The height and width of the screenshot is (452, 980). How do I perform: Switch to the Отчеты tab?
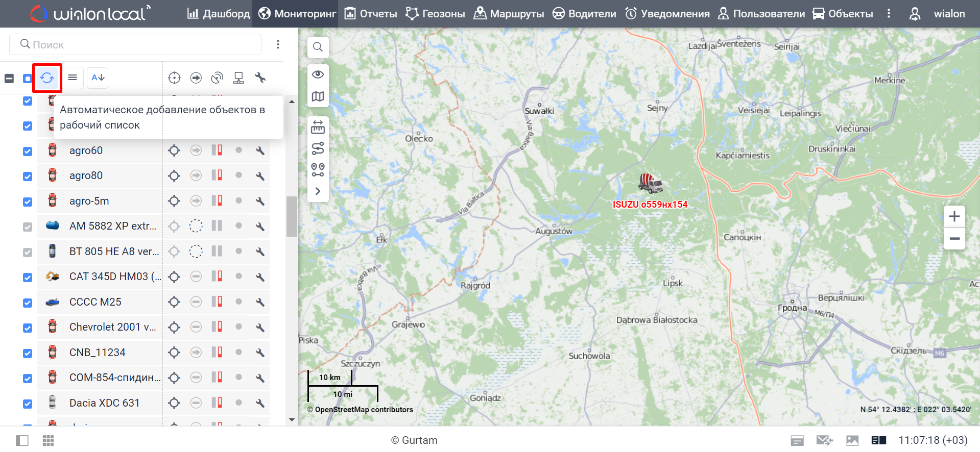[371, 14]
